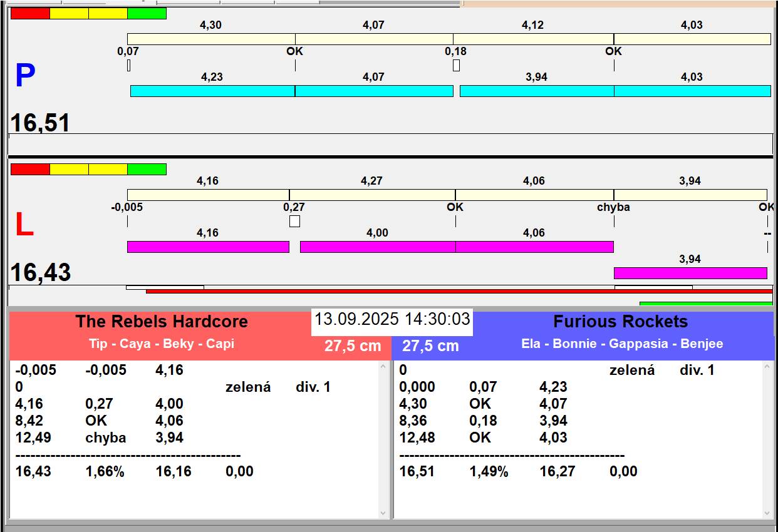Click The Rebels Hardcore team header
Image resolution: width=778 pixels, height=532 pixels.
point(162,322)
